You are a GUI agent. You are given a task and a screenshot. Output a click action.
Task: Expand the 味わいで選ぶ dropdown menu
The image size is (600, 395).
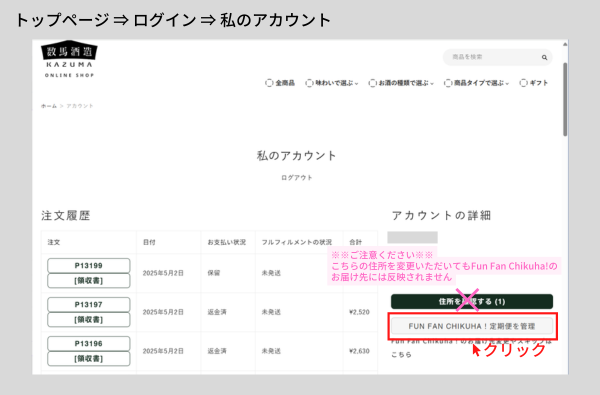tap(332, 83)
